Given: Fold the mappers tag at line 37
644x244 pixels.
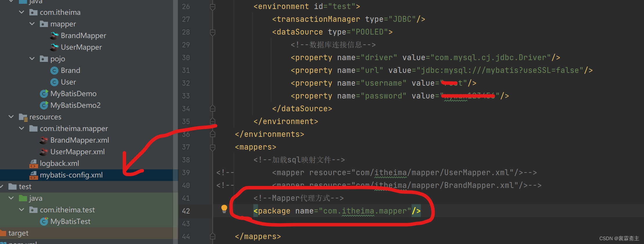Looking at the screenshot, I should coord(213,147).
